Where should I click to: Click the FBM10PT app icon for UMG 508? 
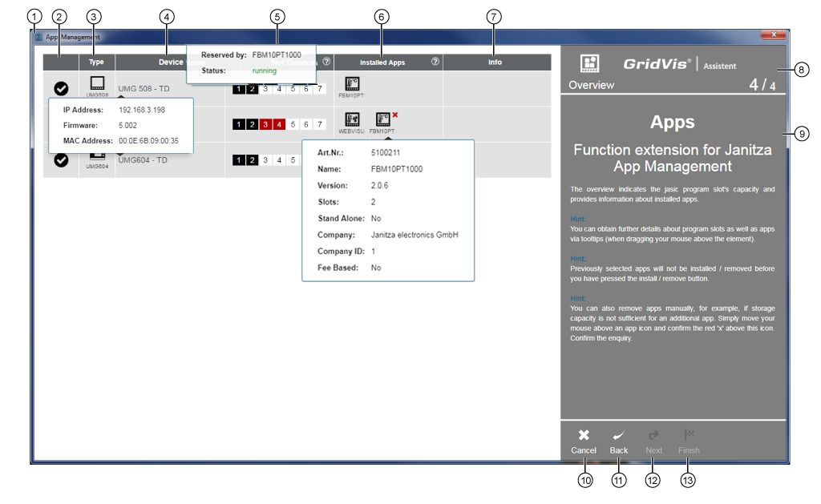pyautogui.click(x=353, y=83)
